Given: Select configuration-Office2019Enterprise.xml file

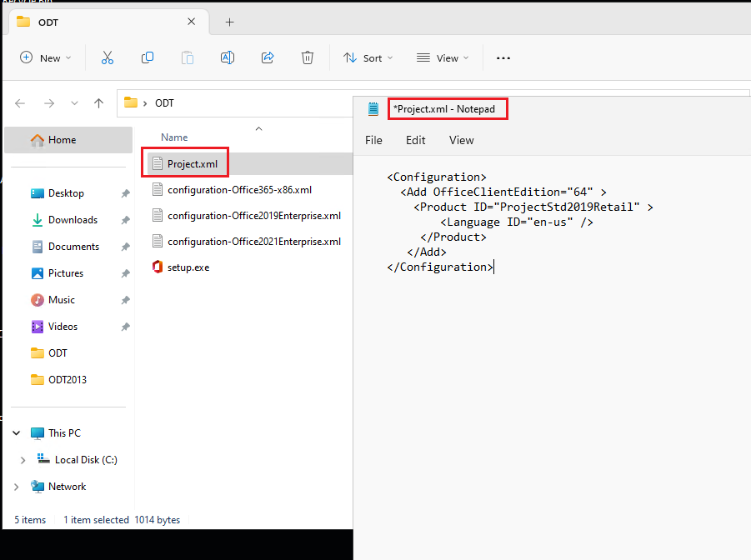Looking at the screenshot, I should tap(254, 216).
